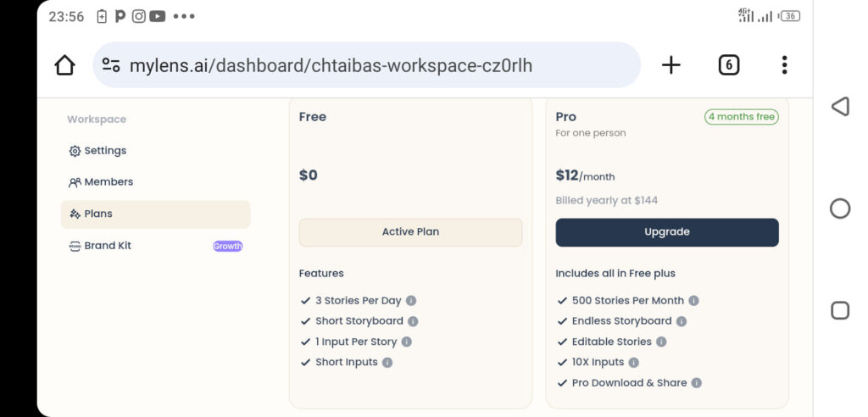868x417 pixels.
Task: Open a new tab with plus icon
Action: click(671, 65)
